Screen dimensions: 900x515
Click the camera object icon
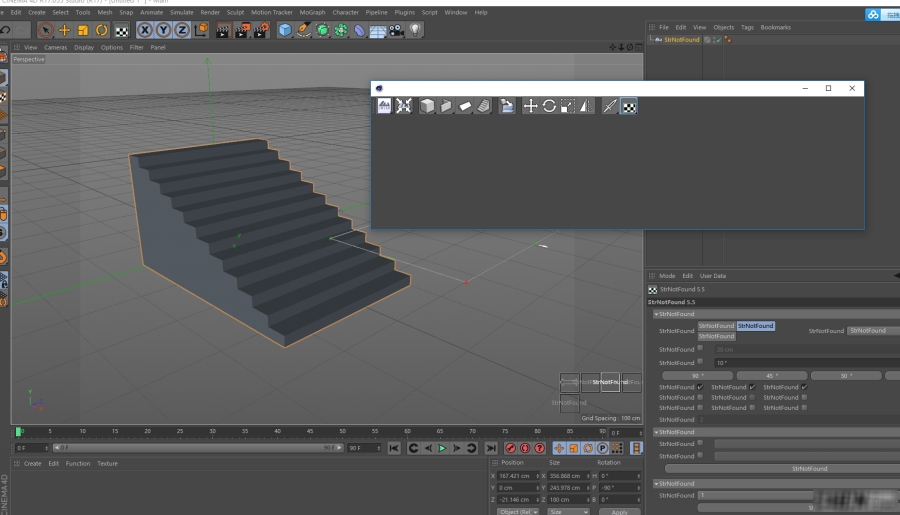397,31
